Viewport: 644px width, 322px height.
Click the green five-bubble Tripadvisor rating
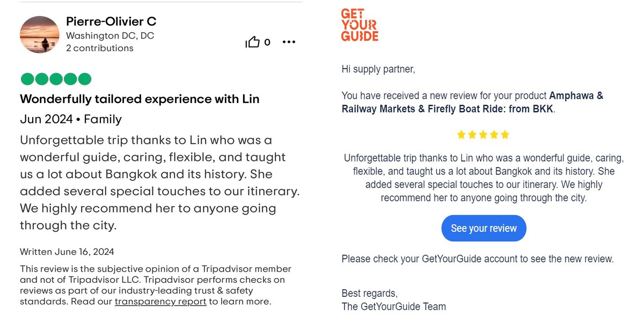(x=56, y=79)
